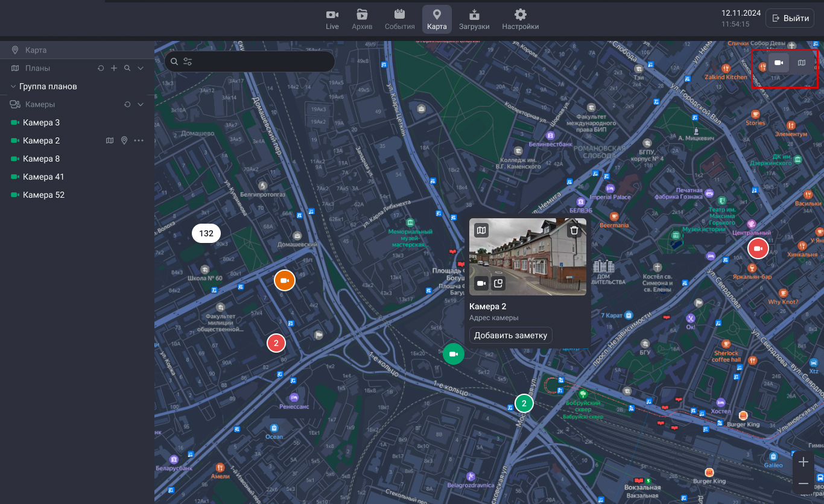Collapse the Группа планов tree group
The height and width of the screenshot is (504, 824).
coord(13,87)
